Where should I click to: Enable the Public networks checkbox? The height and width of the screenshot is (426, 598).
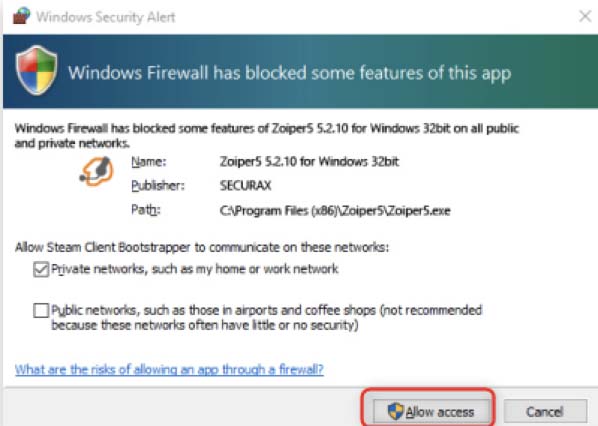[x=41, y=310]
